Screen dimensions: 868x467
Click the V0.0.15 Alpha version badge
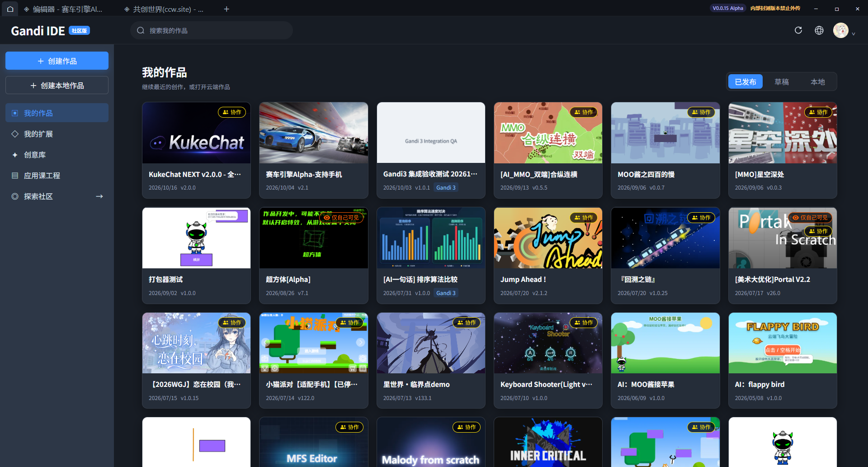(x=728, y=8)
